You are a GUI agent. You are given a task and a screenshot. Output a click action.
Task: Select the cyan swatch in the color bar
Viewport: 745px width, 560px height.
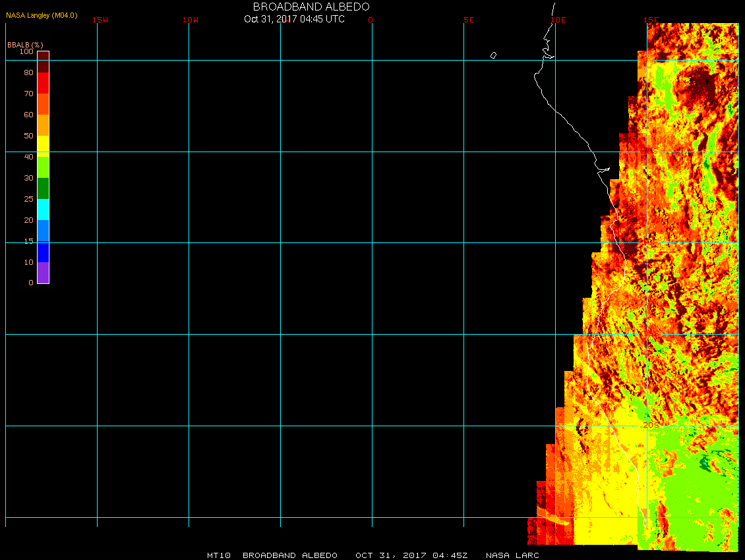(43, 209)
